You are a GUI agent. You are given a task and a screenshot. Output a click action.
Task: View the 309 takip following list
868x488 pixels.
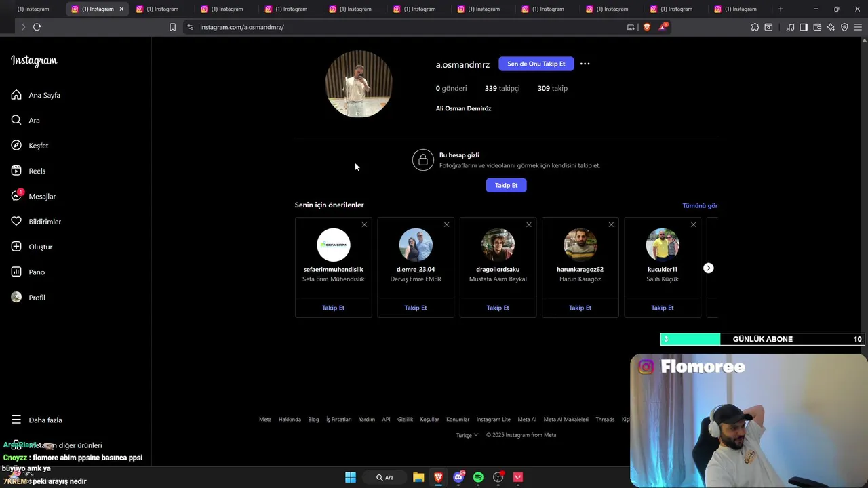(553, 88)
